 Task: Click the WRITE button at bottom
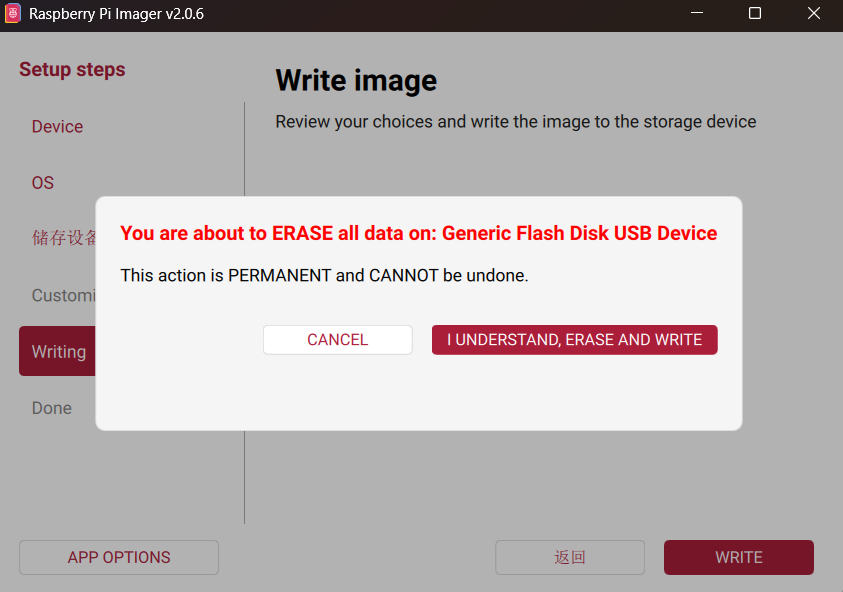point(738,557)
